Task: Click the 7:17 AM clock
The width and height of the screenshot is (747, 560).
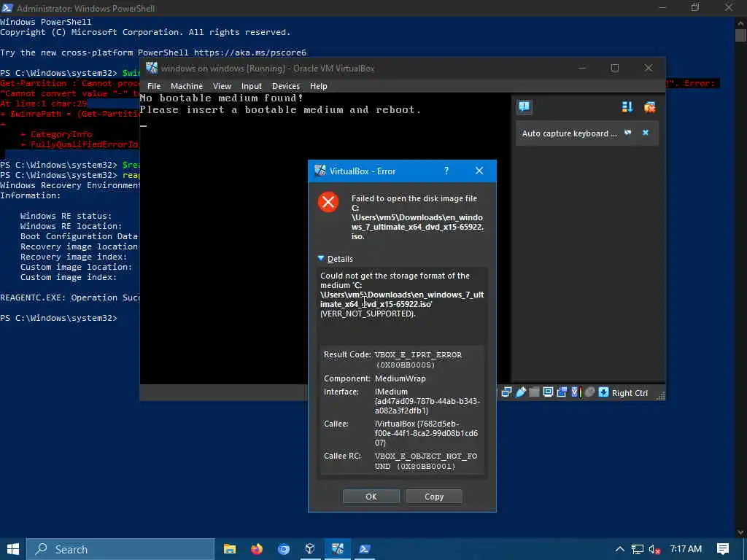Action: pyautogui.click(x=686, y=549)
